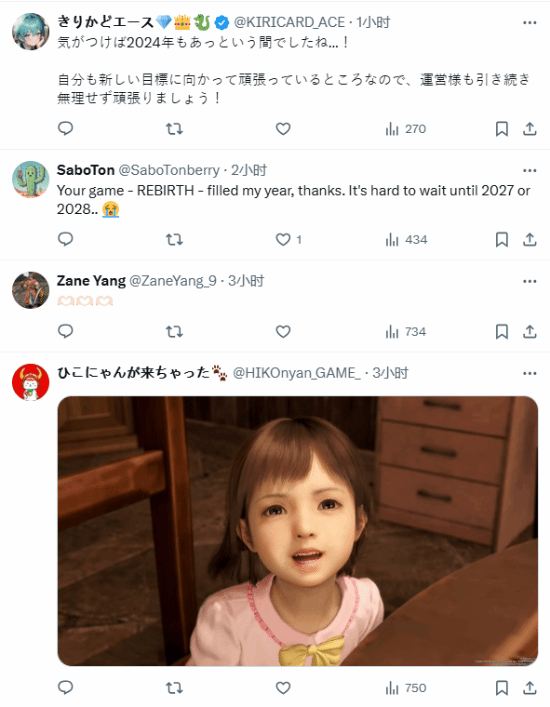Retweet SaboTon's REBIRTH post

coord(174,239)
